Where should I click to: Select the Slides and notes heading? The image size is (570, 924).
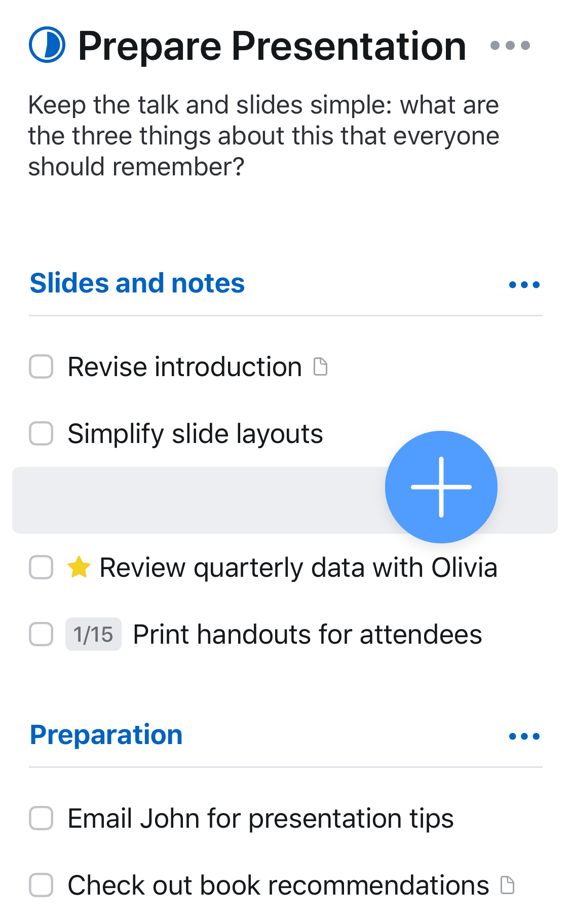click(137, 283)
